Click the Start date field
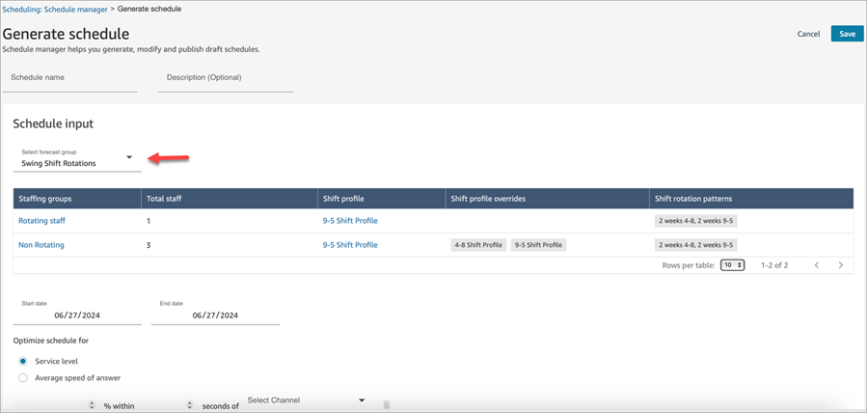 click(x=77, y=315)
